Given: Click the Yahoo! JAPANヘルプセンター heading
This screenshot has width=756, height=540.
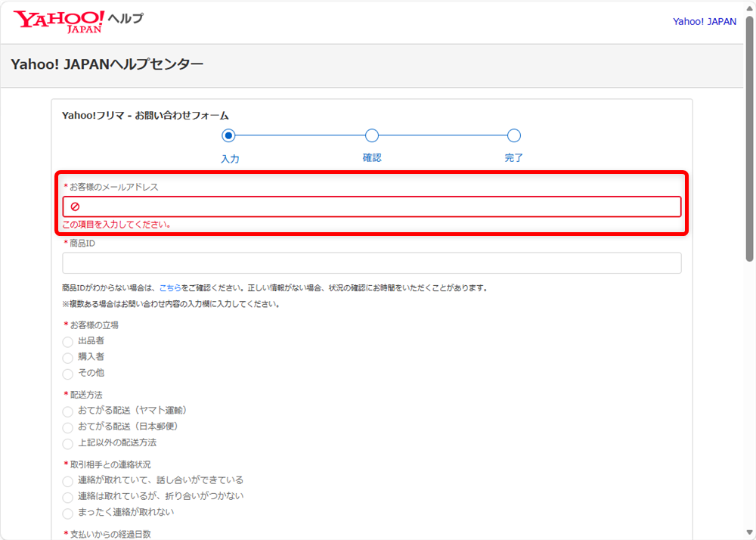Looking at the screenshot, I should click(107, 64).
